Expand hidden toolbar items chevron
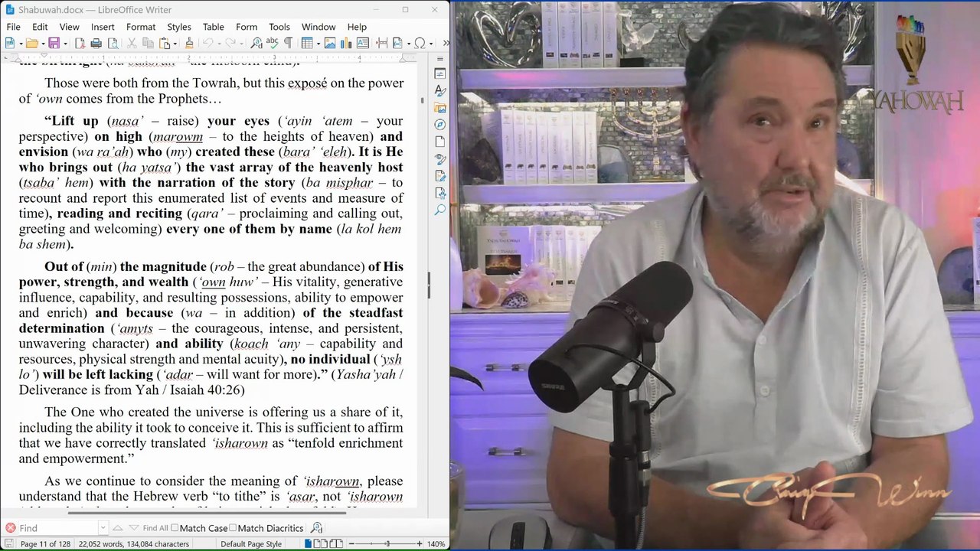Viewport: 980px width, 551px height. [446, 44]
